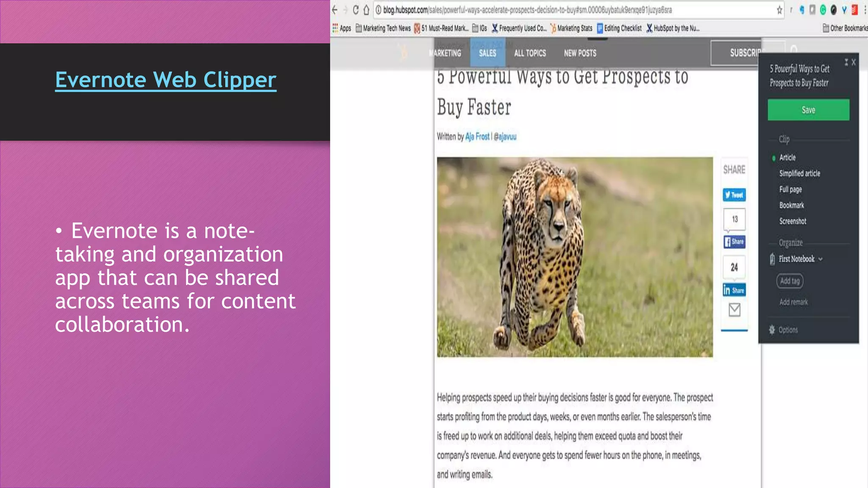868x488 pixels.
Task: Click the Facebook Share button
Action: click(734, 242)
